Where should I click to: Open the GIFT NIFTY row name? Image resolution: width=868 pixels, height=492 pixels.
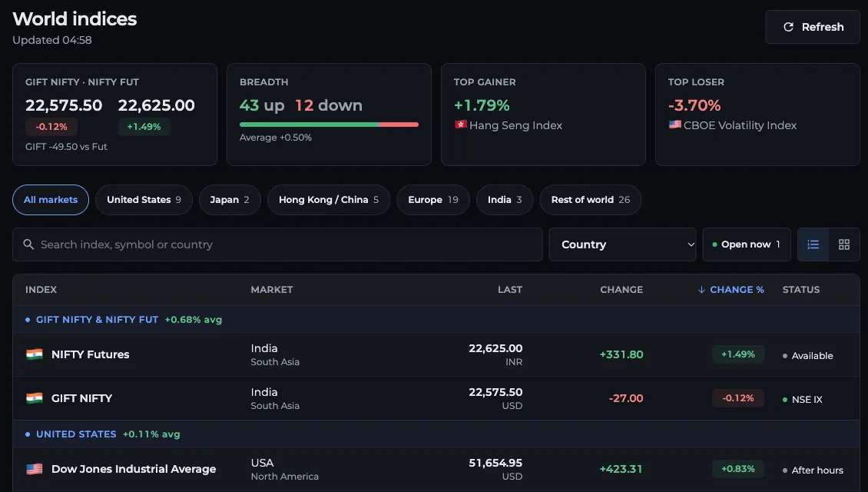[x=82, y=398]
